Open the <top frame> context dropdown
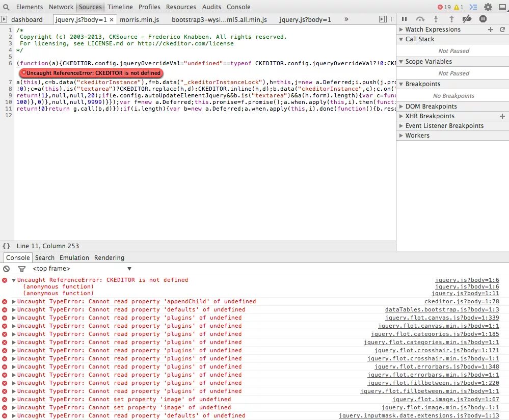The height and width of the screenshot is (420, 509). (x=82, y=269)
